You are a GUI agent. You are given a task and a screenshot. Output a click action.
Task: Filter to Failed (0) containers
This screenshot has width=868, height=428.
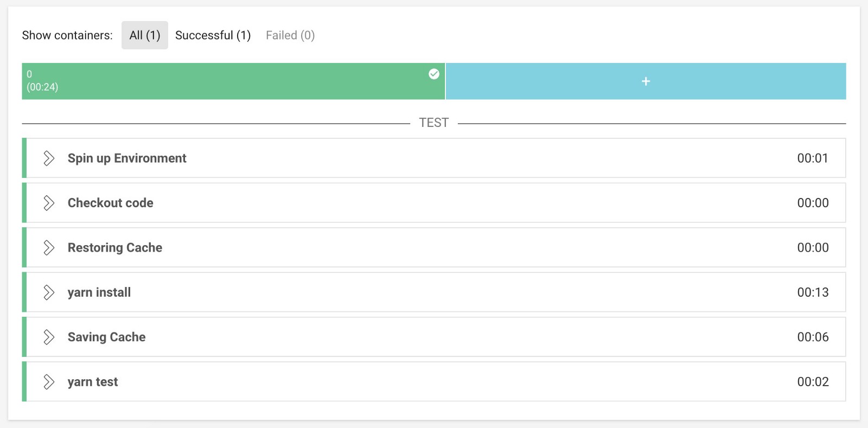(x=290, y=35)
